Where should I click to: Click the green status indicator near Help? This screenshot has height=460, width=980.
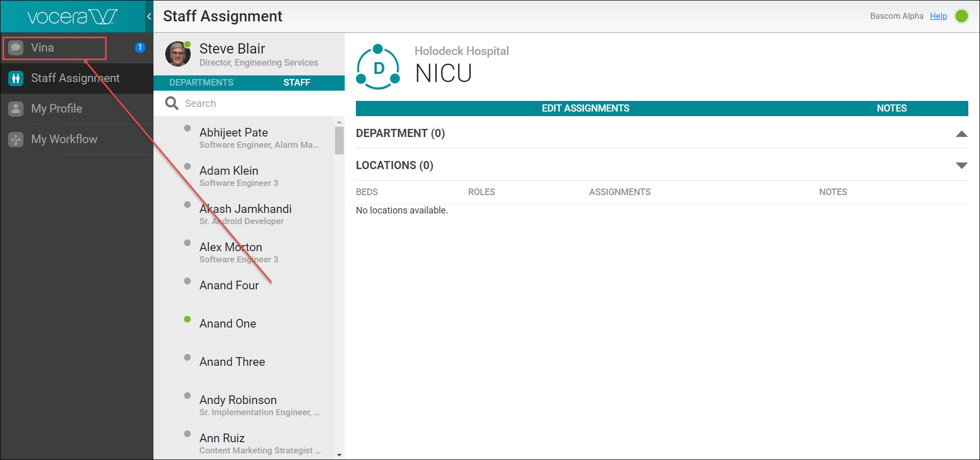[x=962, y=16]
